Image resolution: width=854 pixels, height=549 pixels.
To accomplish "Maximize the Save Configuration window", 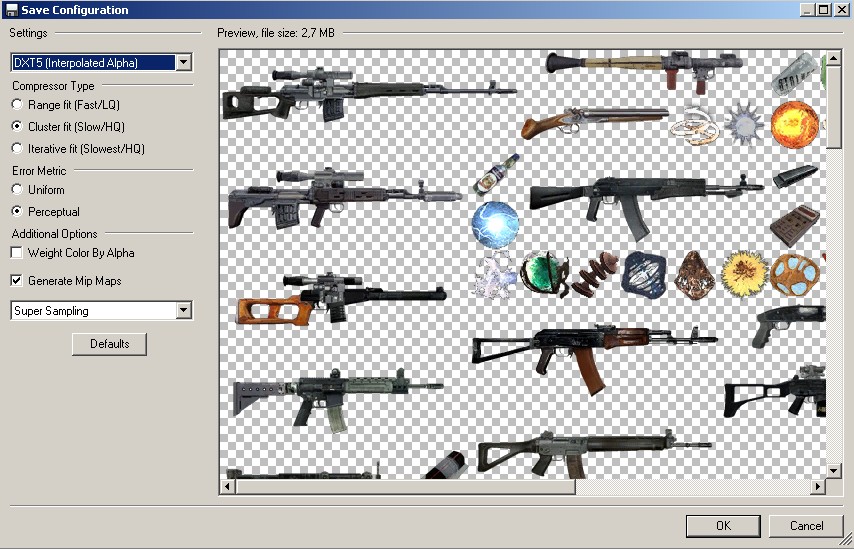I will (824, 10).
